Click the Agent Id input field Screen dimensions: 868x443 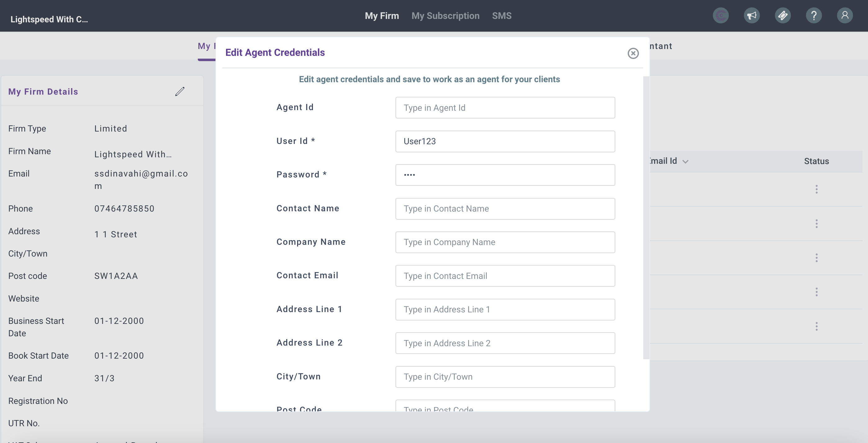pos(505,108)
